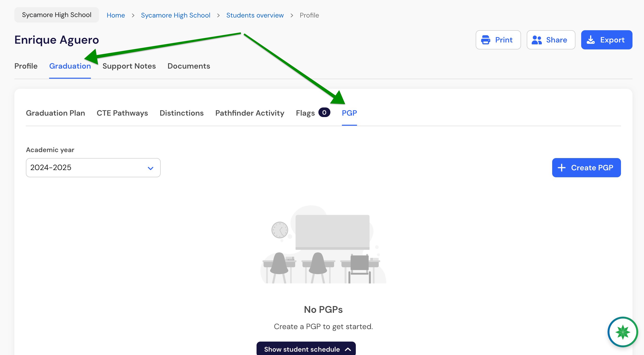This screenshot has width=644, height=355.
Task: Expand Show student schedule panel
Action: tap(306, 349)
